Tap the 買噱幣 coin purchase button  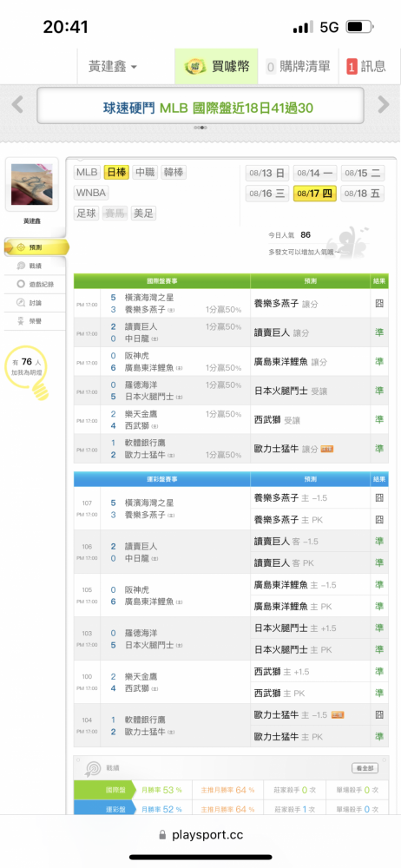pos(217,67)
